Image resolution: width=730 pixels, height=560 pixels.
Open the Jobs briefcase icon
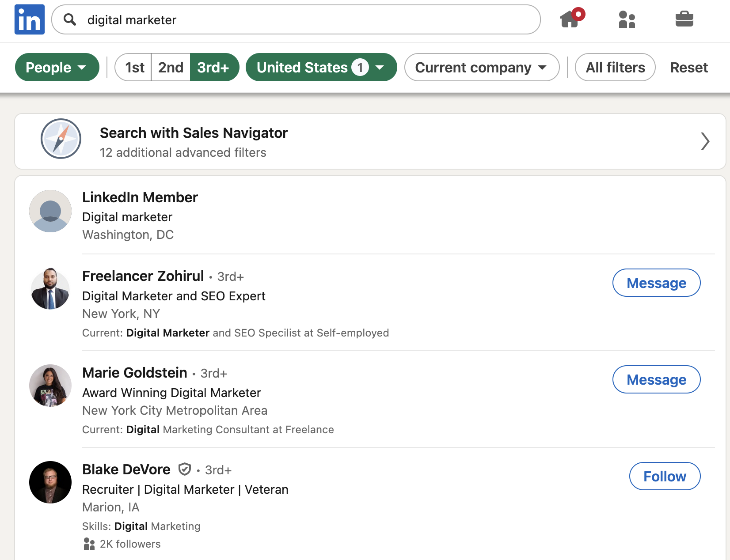tap(684, 19)
